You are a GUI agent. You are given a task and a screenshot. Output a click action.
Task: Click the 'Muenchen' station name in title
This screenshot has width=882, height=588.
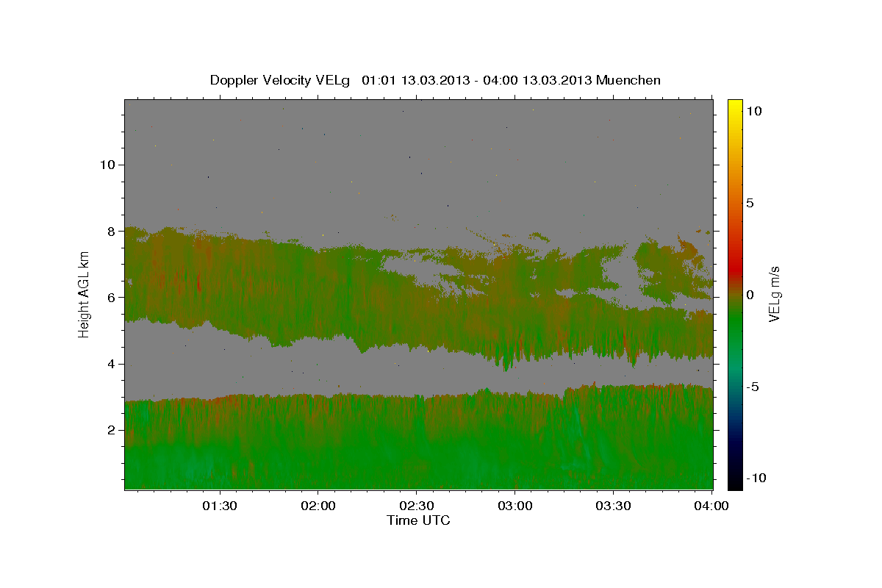click(x=628, y=80)
